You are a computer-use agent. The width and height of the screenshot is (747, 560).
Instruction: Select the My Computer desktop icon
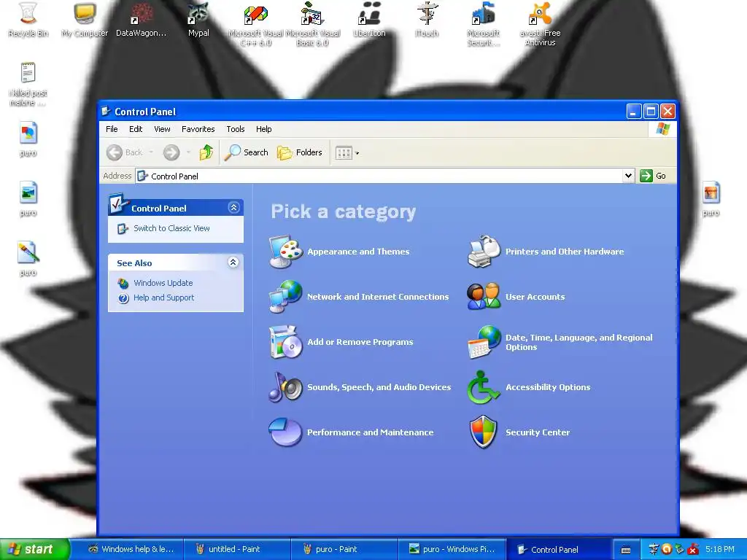pyautogui.click(x=85, y=20)
